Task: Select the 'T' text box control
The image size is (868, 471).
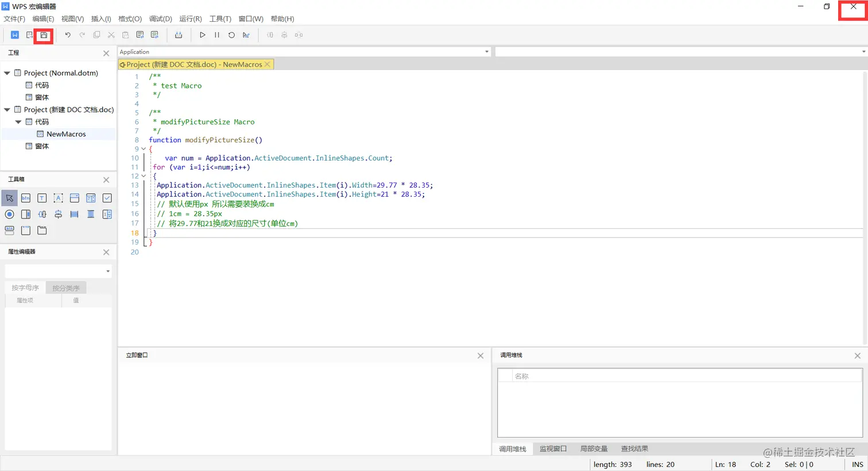Action: click(42, 198)
